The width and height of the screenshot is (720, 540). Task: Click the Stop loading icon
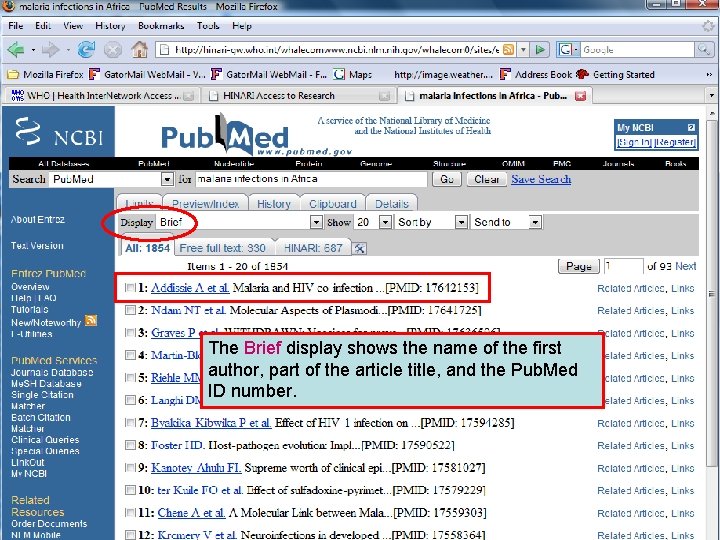click(x=113, y=50)
